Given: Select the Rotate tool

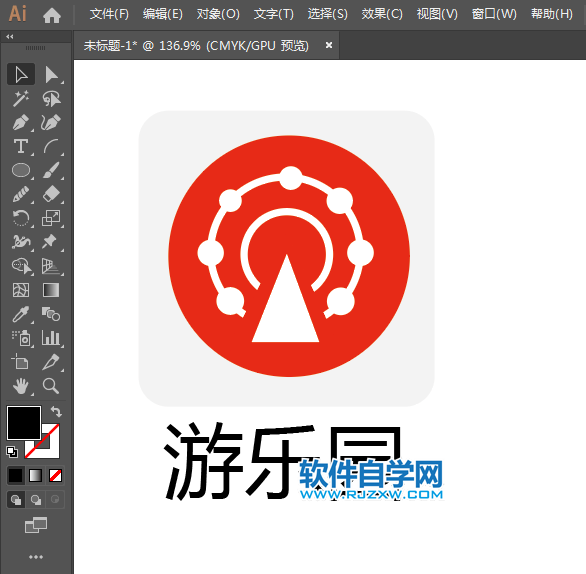Looking at the screenshot, I should tap(21, 218).
